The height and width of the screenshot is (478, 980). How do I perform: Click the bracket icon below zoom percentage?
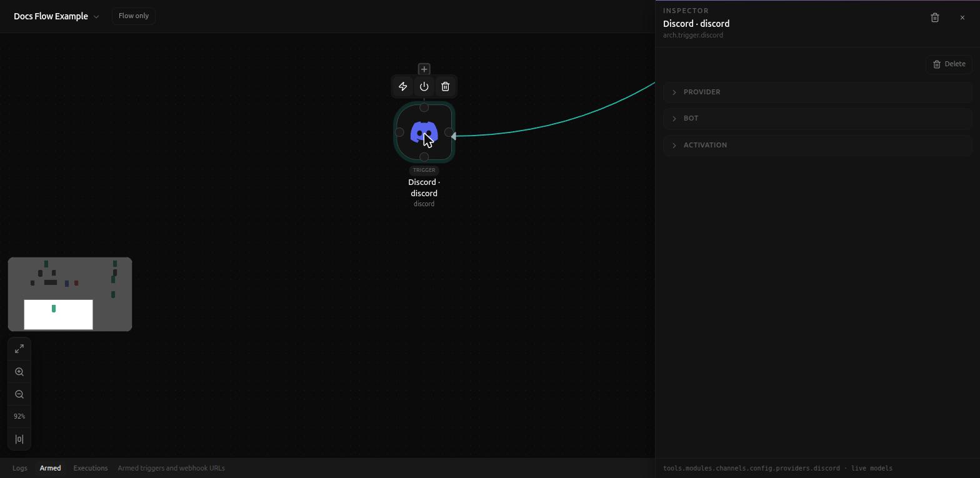19,439
